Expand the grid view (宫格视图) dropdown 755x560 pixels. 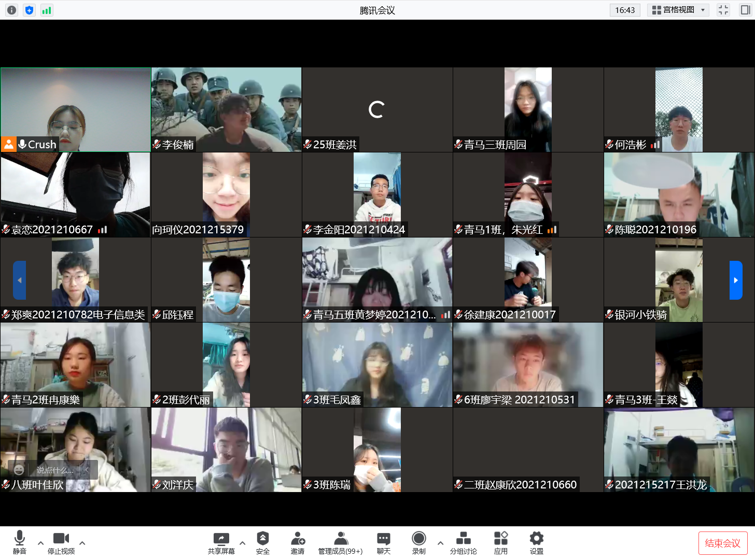click(703, 10)
